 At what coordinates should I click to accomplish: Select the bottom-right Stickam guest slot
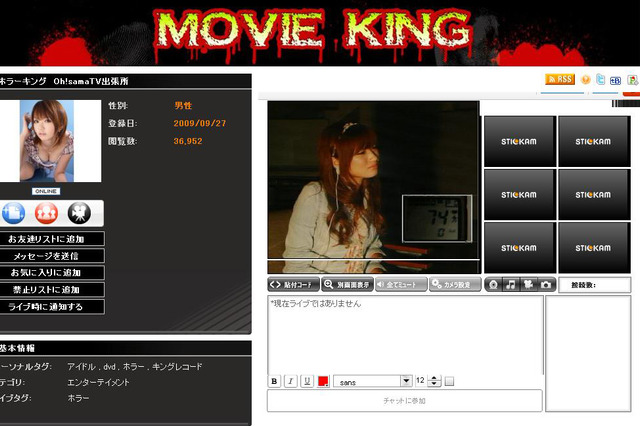click(594, 248)
